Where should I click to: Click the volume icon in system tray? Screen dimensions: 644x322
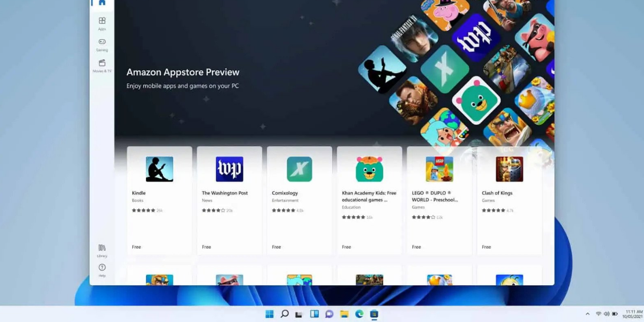pos(606,314)
